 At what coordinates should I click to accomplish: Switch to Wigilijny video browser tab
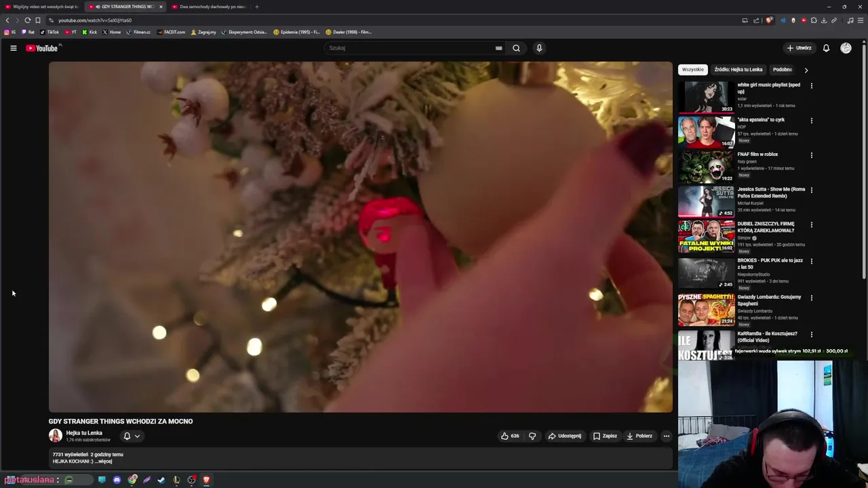tap(41, 7)
